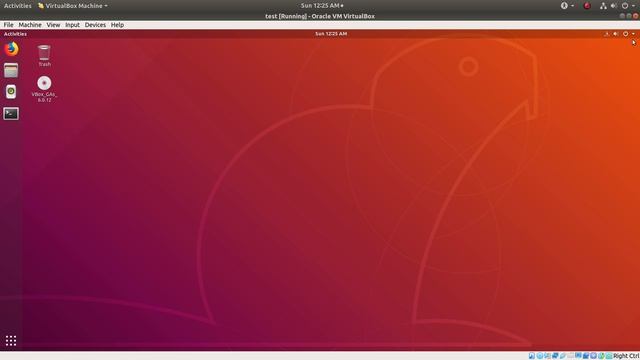Click the mouse integration indicator in status bar
Screen dimensions: 640x360
click(602, 356)
